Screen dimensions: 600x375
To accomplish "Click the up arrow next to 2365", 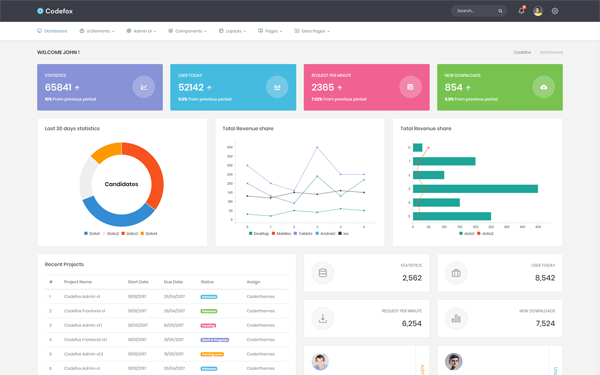I will click(x=340, y=88).
